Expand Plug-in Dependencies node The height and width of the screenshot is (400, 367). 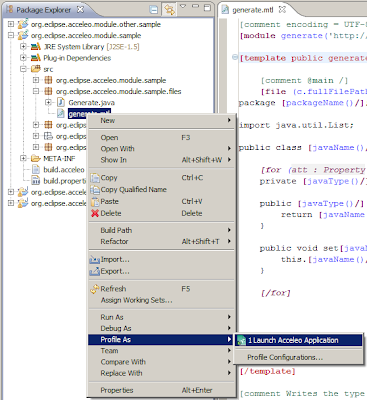tap(23, 58)
